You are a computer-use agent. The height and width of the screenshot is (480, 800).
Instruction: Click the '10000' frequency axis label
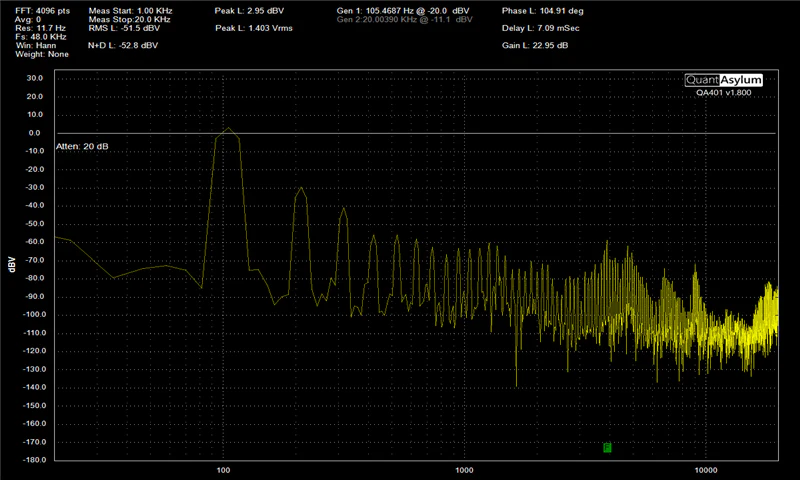706,470
